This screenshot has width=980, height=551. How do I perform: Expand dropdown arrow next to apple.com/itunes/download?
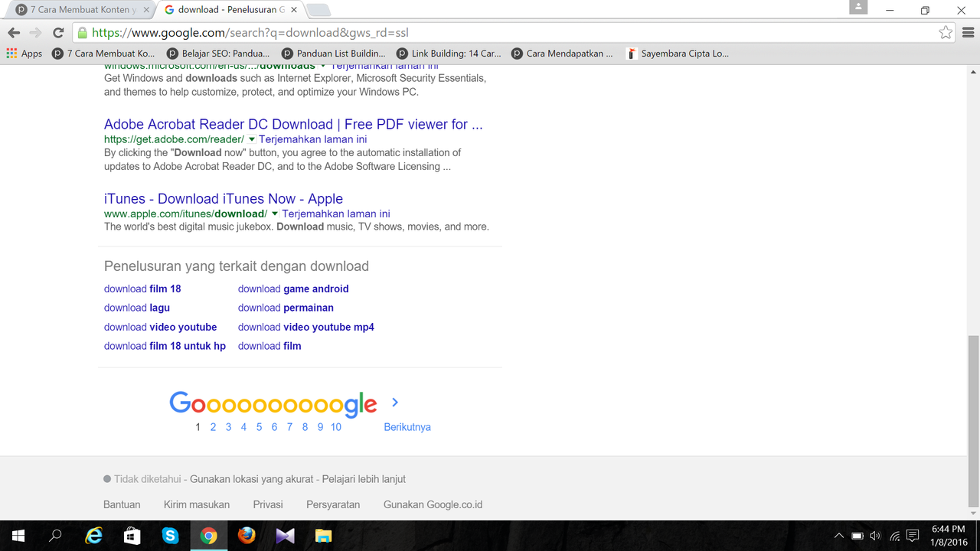coord(274,214)
